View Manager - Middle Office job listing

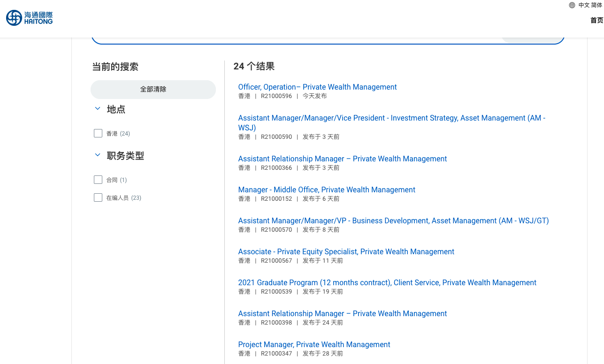click(x=327, y=190)
